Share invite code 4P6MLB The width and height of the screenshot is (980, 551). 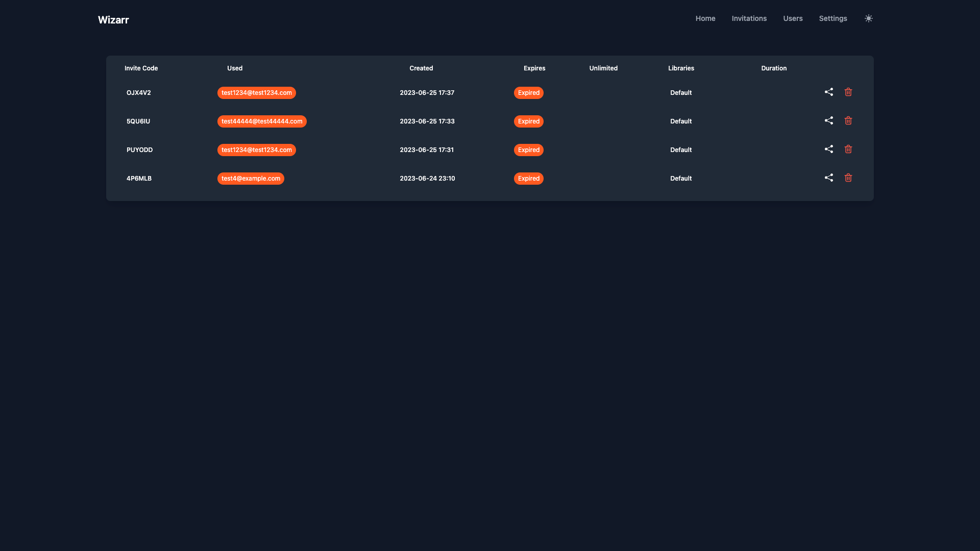[x=829, y=178]
